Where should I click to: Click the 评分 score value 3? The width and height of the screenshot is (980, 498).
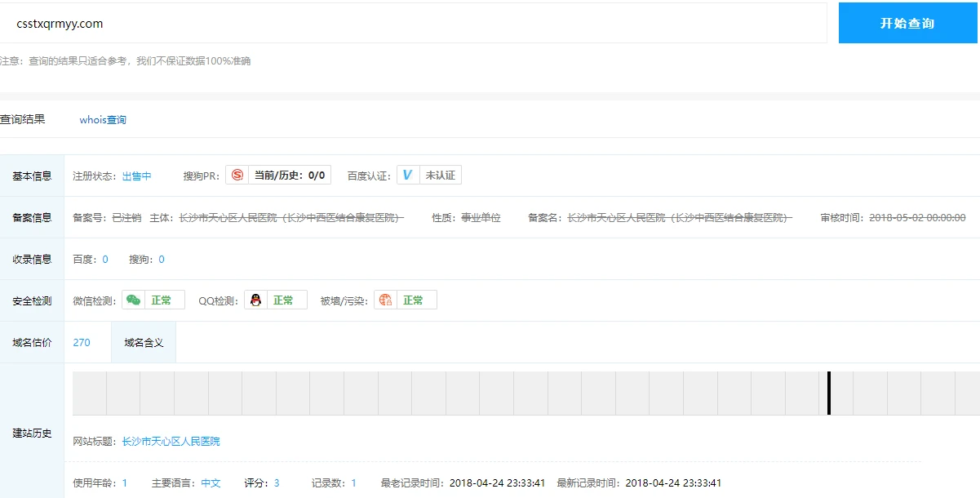click(277, 482)
